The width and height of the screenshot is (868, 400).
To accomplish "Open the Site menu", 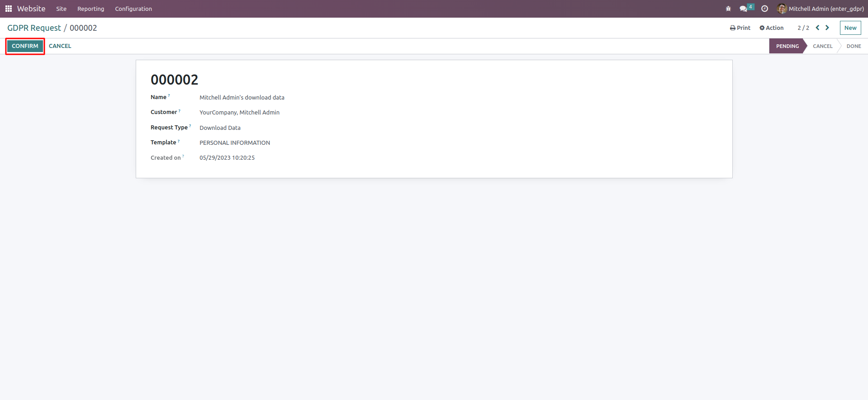I will 62,9.
